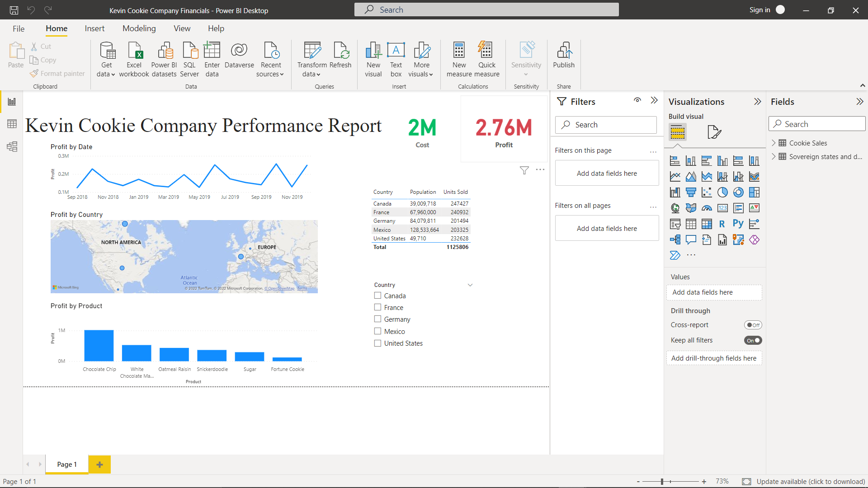The height and width of the screenshot is (488, 868).
Task: Click the New measure button
Action: tap(459, 60)
